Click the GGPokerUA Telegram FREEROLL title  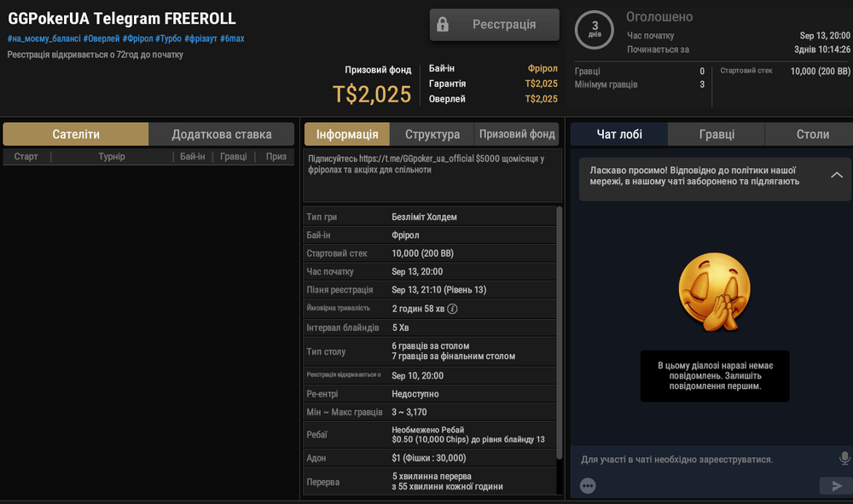pos(122,19)
